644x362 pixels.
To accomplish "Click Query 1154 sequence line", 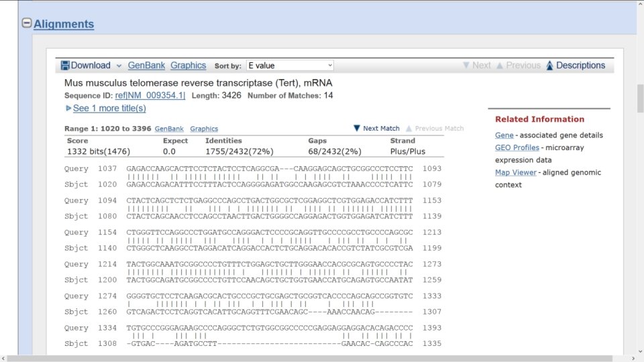I will point(253,233).
